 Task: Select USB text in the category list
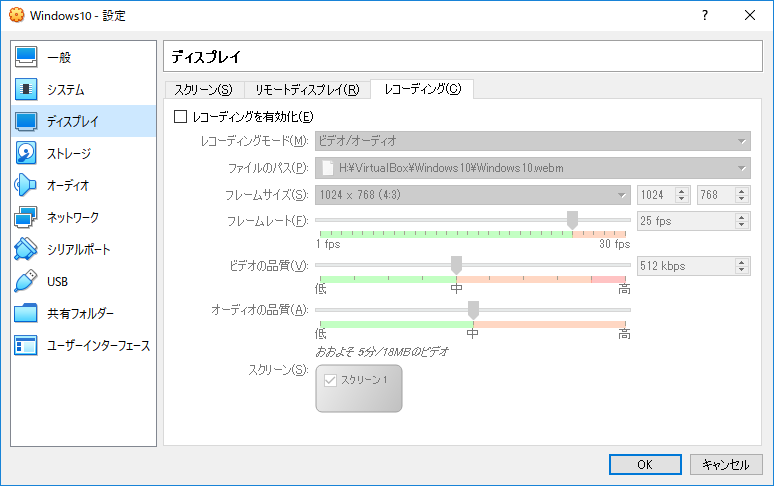pos(57,282)
